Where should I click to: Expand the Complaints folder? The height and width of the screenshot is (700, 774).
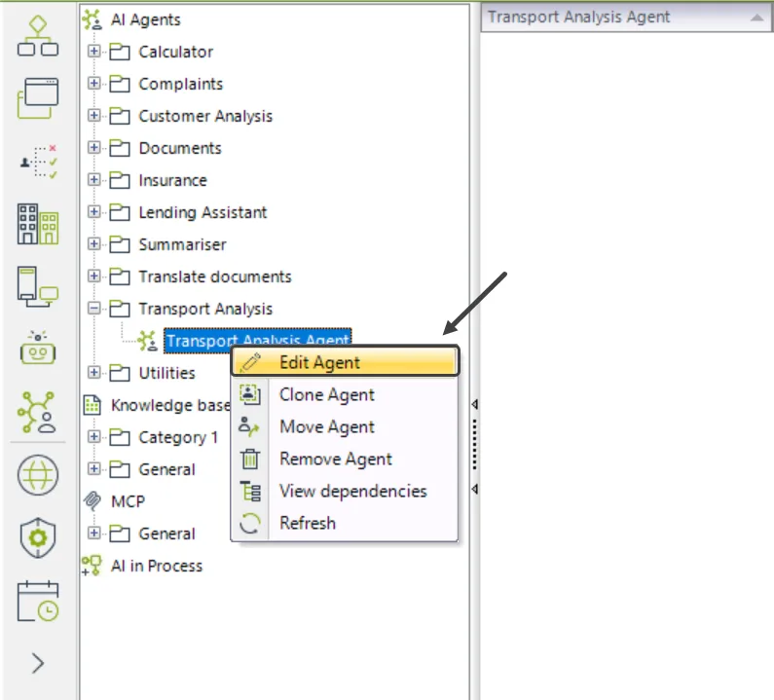(93, 84)
